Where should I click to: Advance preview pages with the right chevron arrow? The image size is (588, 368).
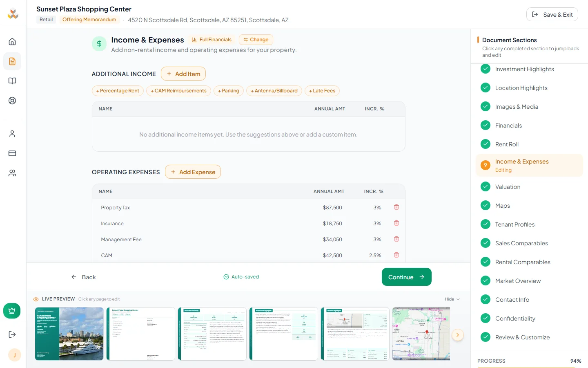tap(458, 334)
